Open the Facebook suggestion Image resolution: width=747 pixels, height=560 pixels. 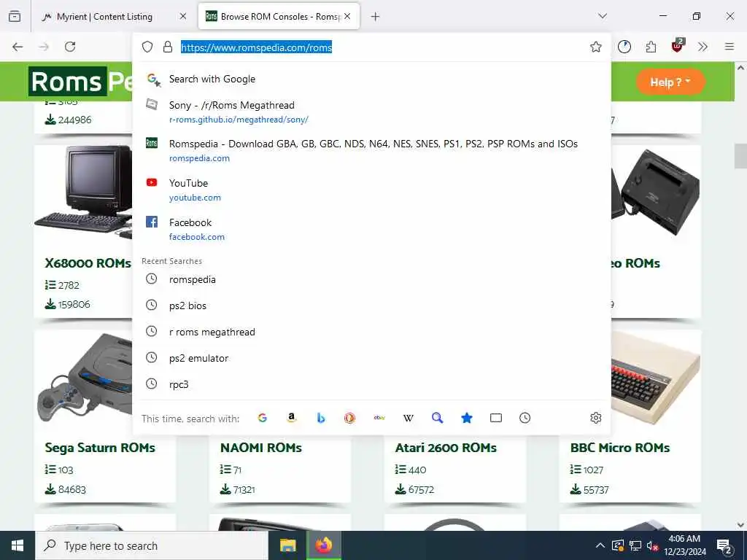coord(371,229)
